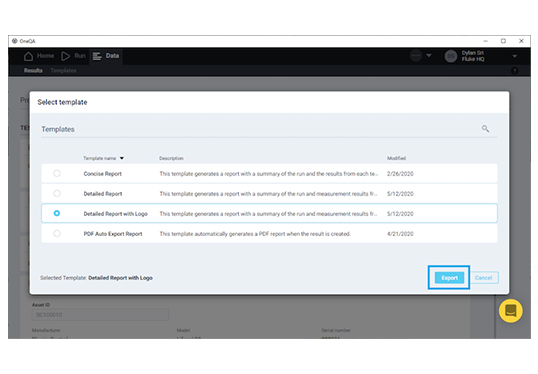538x374 pixels.
Task: Click the DS user avatar
Action: (x=451, y=56)
